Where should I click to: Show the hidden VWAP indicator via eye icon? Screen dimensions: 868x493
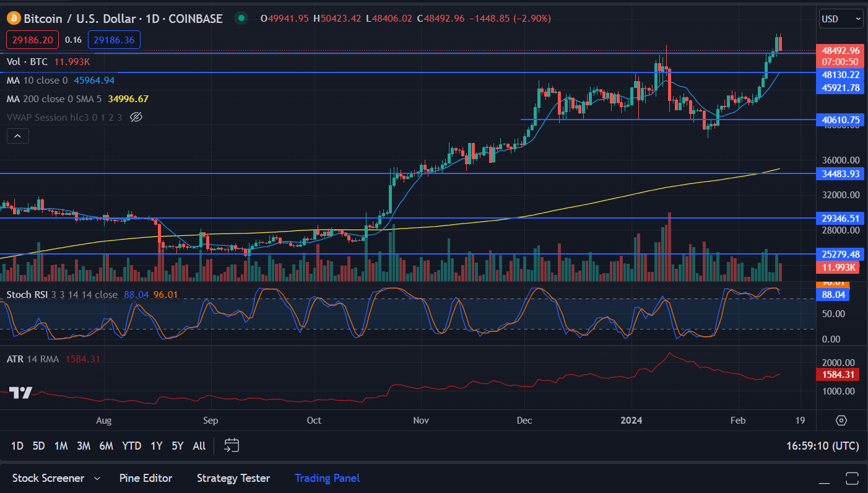tap(137, 117)
